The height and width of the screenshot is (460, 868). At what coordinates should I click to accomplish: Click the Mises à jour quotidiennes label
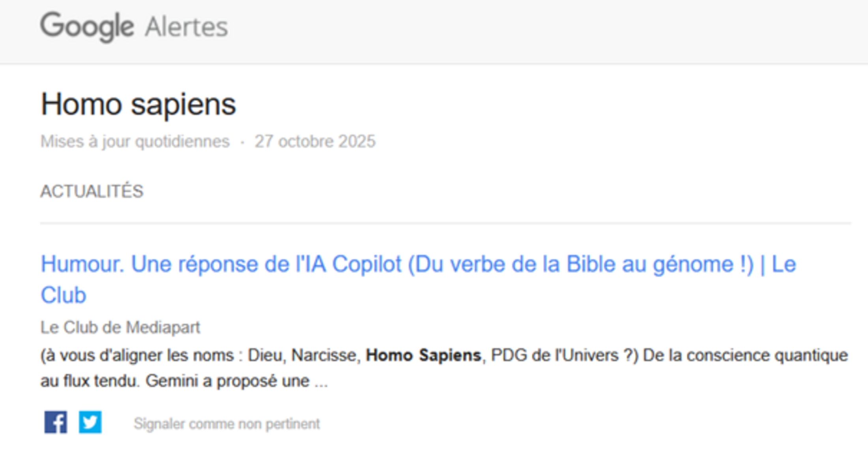tap(135, 142)
